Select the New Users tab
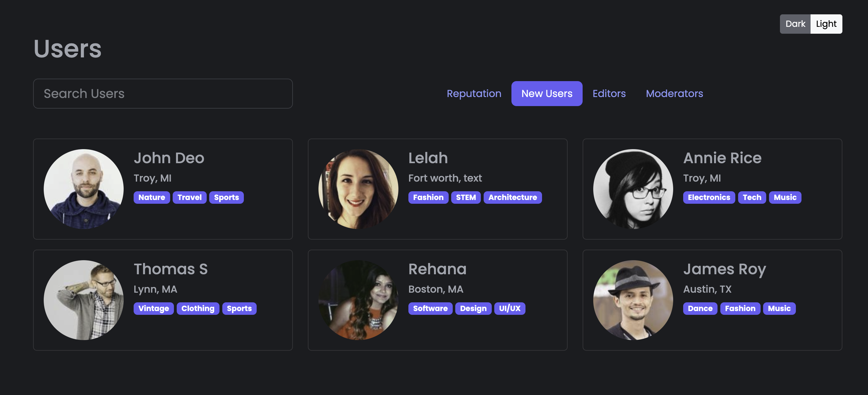The width and height of the screenshot is (868, 395). pyautogui.click(x=546, y=94)
